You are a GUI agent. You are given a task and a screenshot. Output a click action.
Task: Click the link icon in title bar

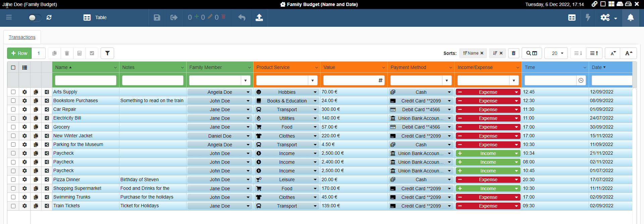click(594, 4)
